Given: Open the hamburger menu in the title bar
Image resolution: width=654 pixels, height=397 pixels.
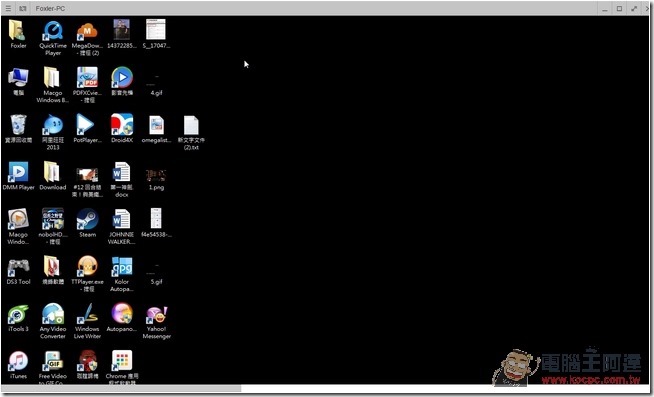Looking at the screenshot, I should [x=8, y=8].
